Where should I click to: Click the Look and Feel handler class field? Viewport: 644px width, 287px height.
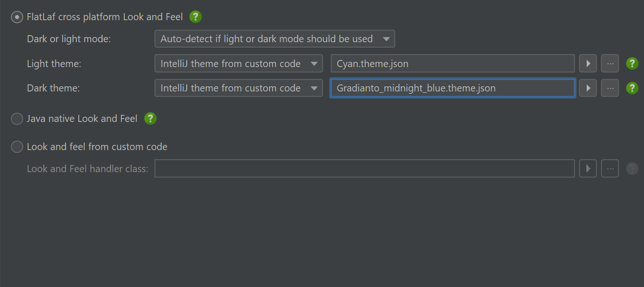[364, 168]
